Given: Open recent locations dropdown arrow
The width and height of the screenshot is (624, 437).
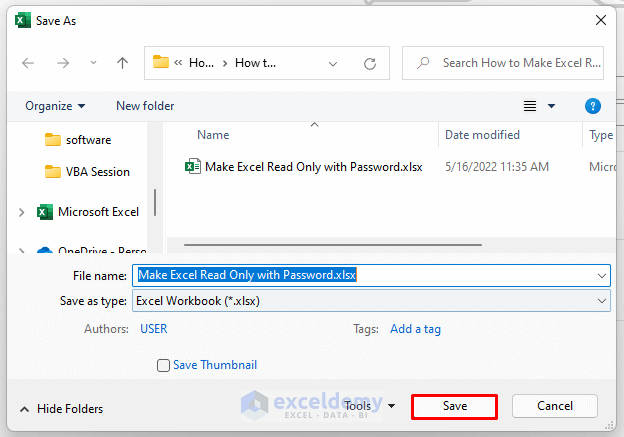Looking at the screenshot, I should [93, 63].
